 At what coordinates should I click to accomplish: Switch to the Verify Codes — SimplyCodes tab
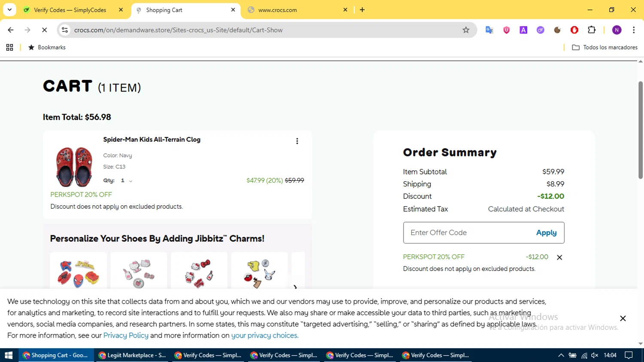70,10
